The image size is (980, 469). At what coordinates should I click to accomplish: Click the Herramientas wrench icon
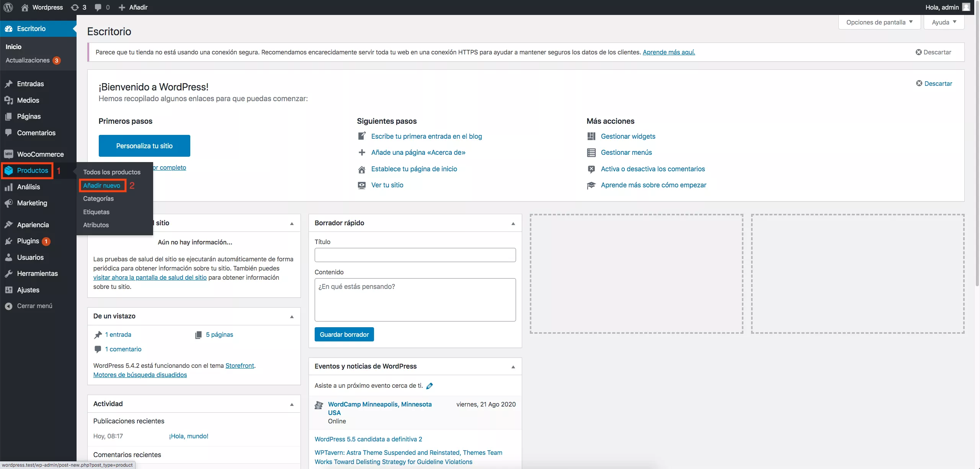point(8,274)
